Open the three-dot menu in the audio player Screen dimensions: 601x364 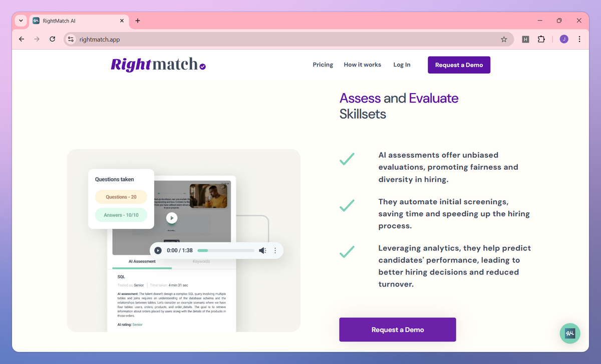274,250
